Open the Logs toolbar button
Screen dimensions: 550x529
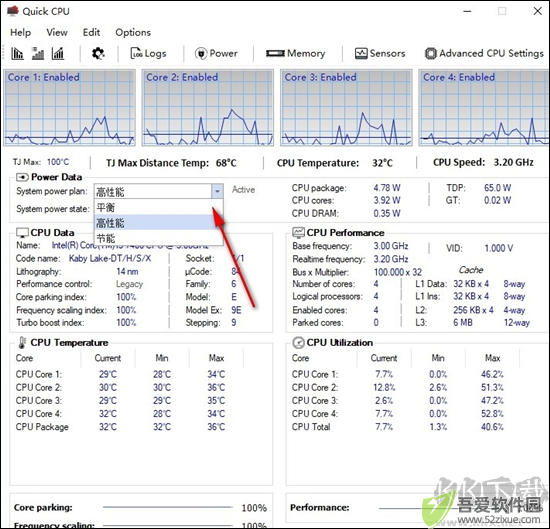pyautogui.click(x=148, y=54)
